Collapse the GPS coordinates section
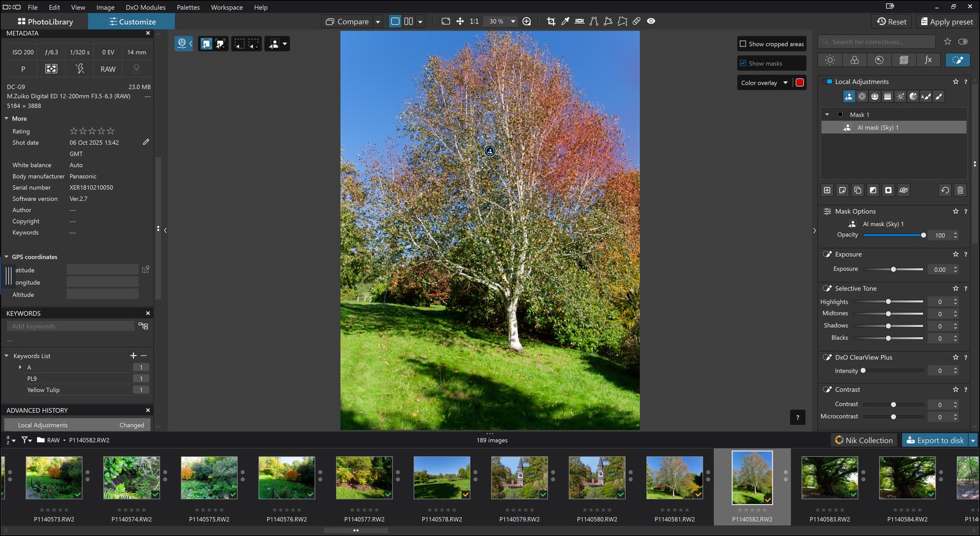Viewport: 980px width, 536px height. (x=7, y=257)
